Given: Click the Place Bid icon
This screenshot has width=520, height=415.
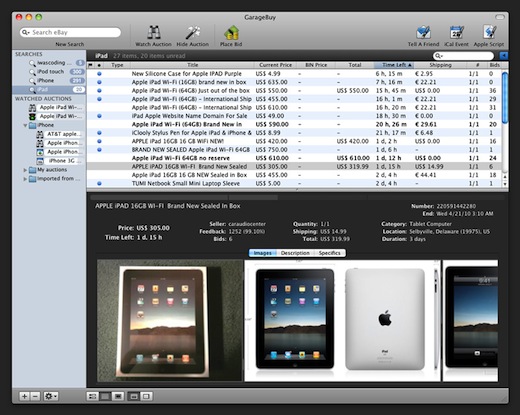Looking at the screenshot, I should (x=231, y=33).
